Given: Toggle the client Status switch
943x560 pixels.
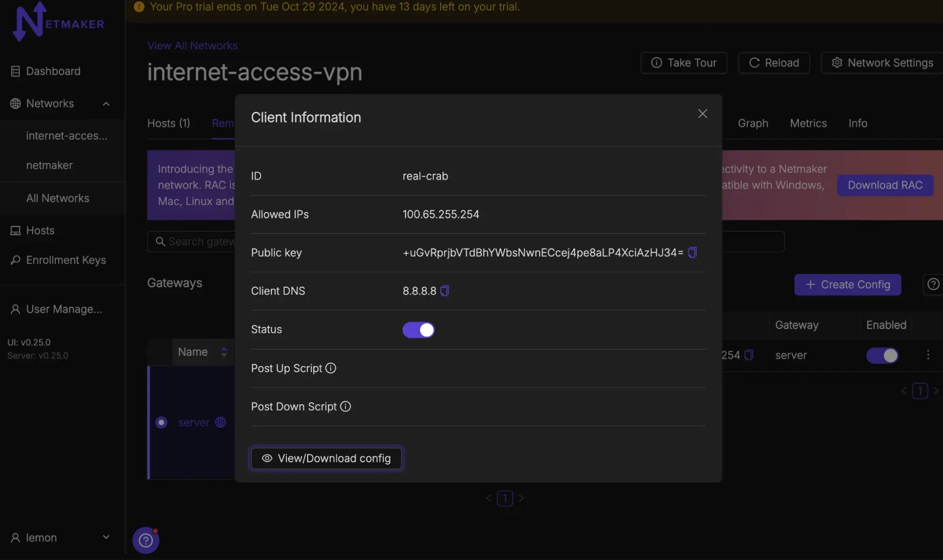Looking at the screenshot, I should (418, 329).
